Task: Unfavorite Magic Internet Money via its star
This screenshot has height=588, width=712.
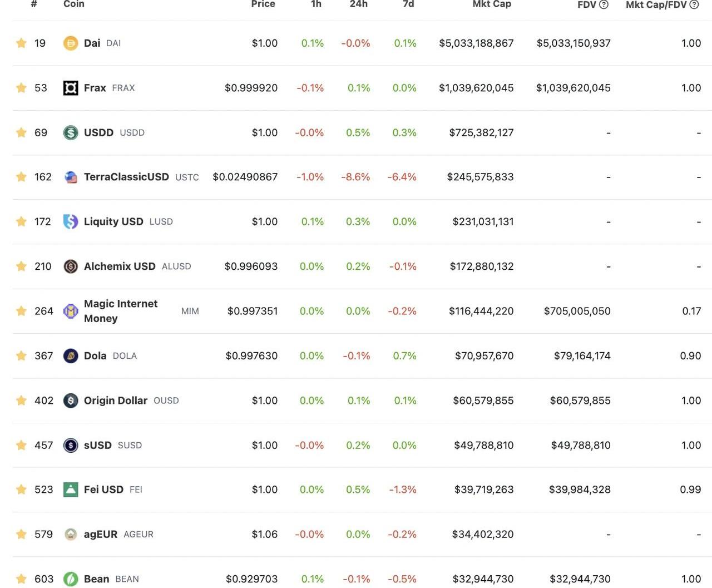Action: [21, 311]
